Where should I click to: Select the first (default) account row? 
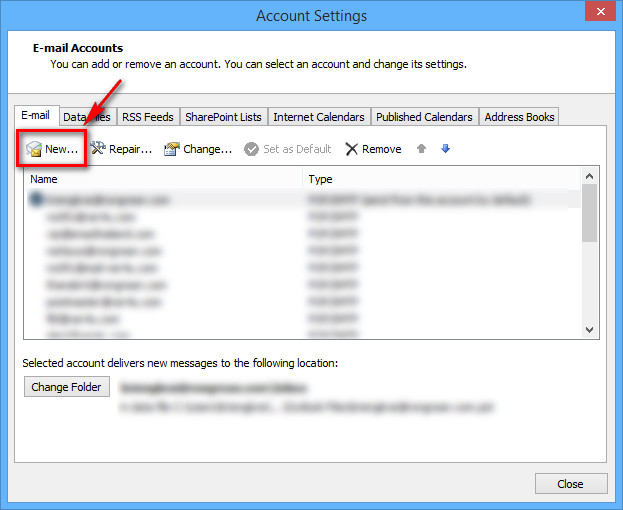[x=302, y=199]
